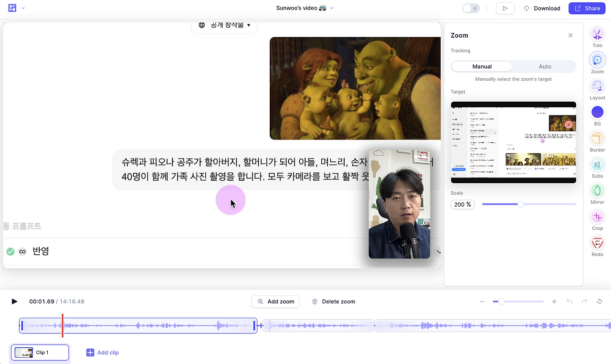Open the Sunwoo's video title dropdown

tap(331, 8)
